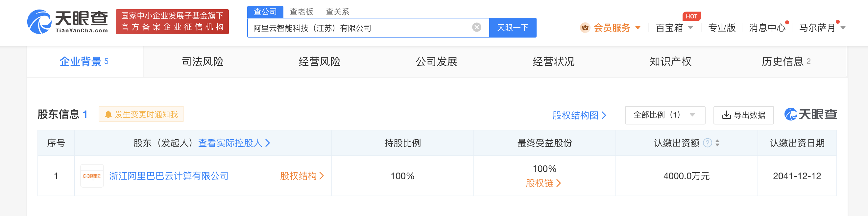Click the 股东信息 section title
Screen dimensions: 868x216
coord(58,114)
